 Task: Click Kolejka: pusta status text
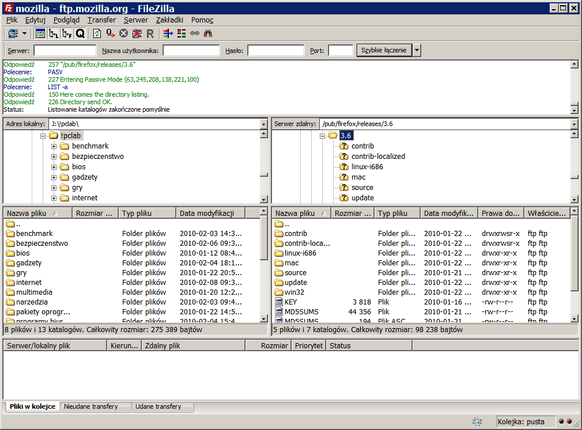click(x=521, y=422)
